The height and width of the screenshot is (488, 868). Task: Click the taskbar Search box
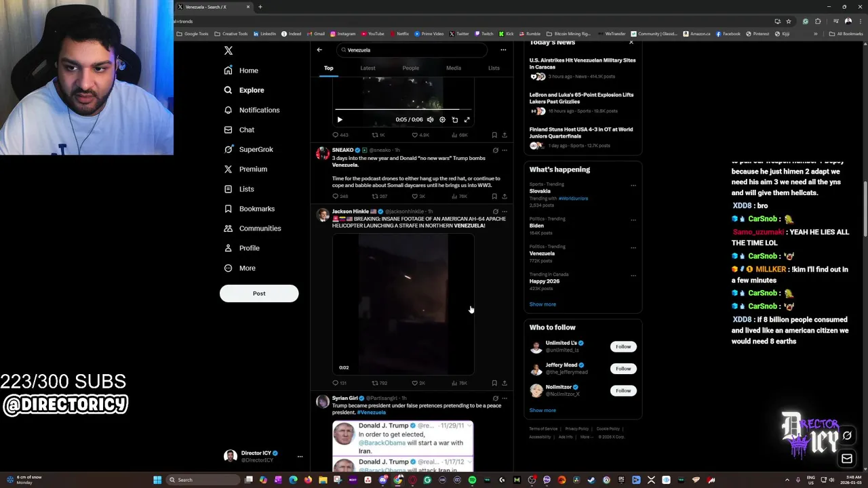202,480
